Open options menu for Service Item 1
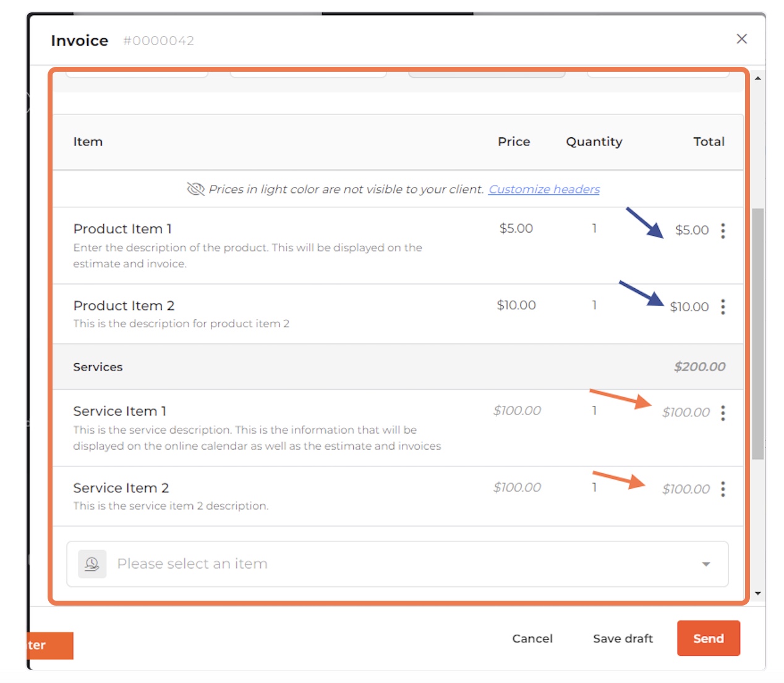The width and height of the screenshot is (784, 683). tap(723, 413)
